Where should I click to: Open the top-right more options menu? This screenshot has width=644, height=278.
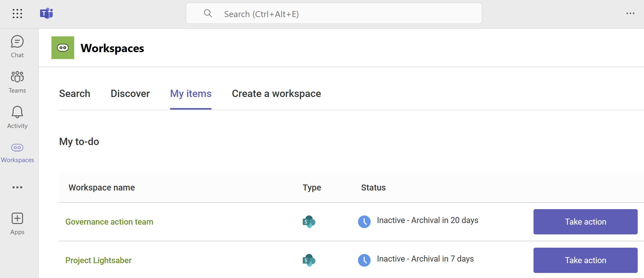tap(630, 13)
